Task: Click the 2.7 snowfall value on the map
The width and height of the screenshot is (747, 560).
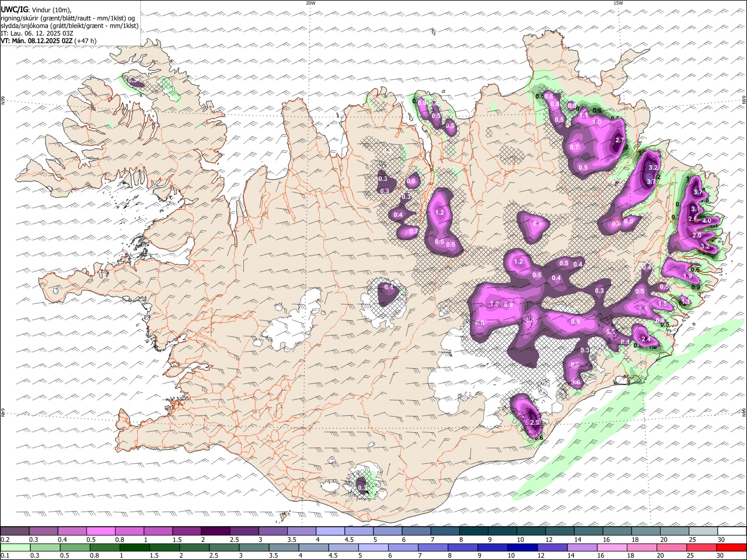Action: pyautogui.click(x=620, y=141)
